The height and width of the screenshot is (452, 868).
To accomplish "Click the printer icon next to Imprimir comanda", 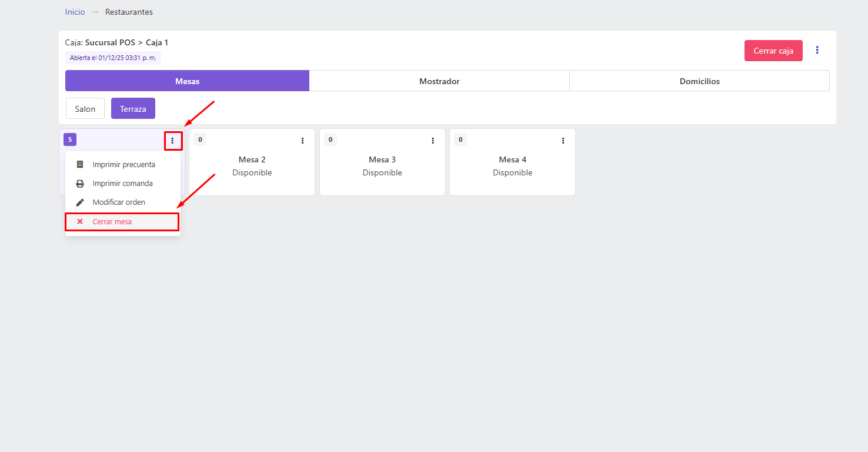I will 80,184.
